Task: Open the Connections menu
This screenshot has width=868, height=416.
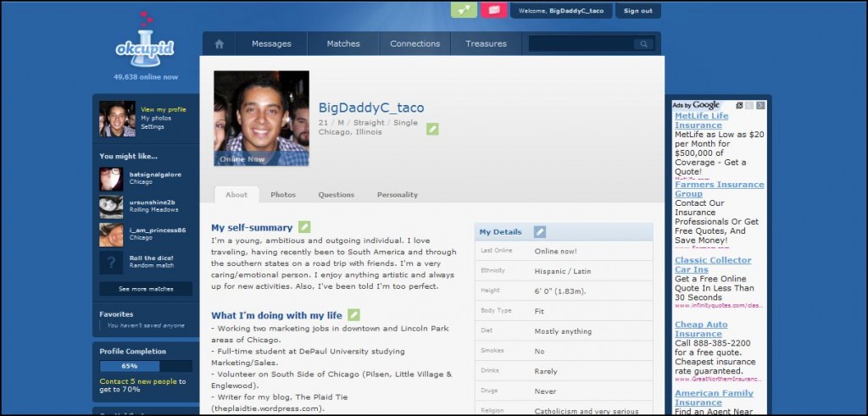Action: [415, 44]
